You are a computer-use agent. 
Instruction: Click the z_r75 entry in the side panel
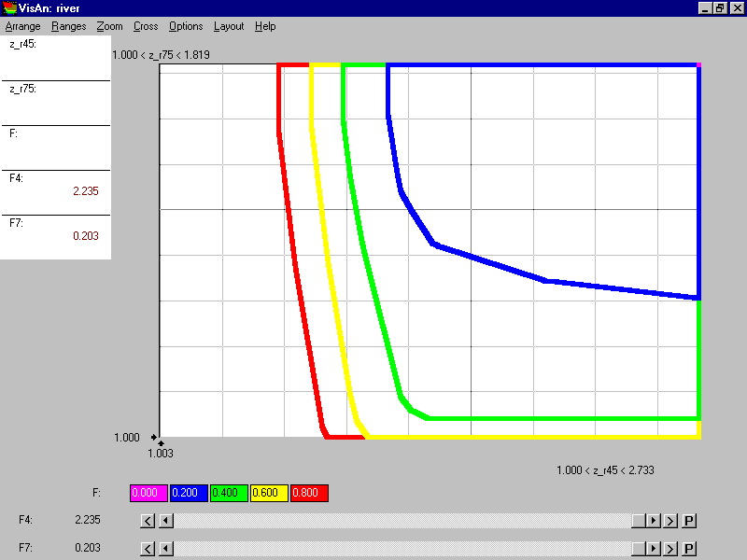tap(56, 103)
